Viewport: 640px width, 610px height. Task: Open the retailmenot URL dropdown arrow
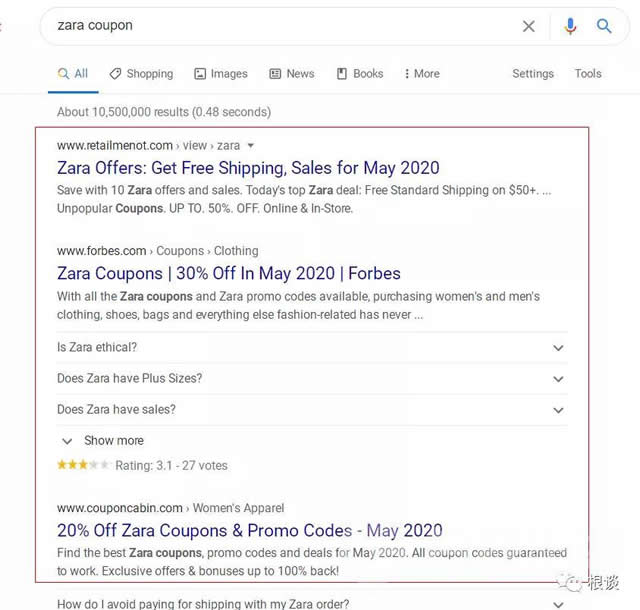point(251,146)
